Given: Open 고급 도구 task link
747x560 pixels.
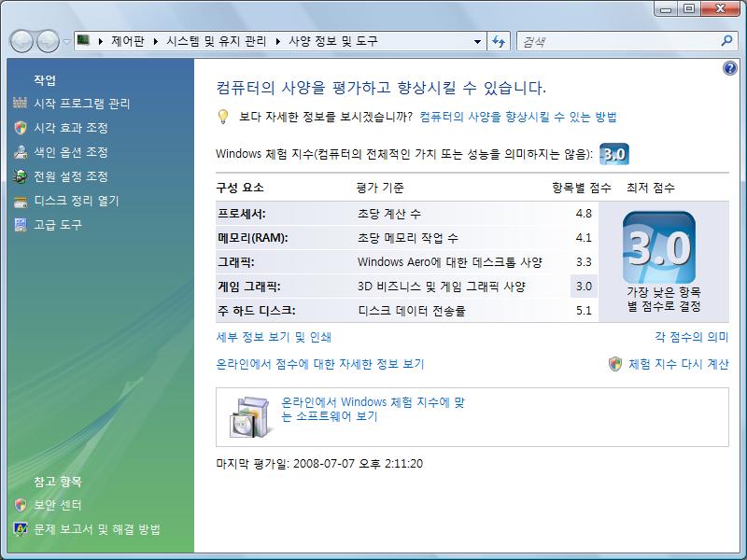Looking at the screenshot, I should pos(58,225).
